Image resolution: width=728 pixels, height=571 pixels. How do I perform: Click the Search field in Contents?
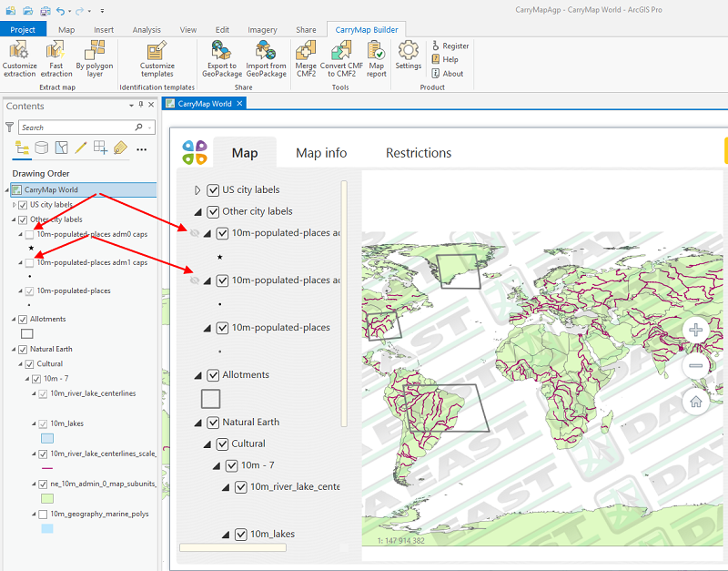(x=86, y=127)
